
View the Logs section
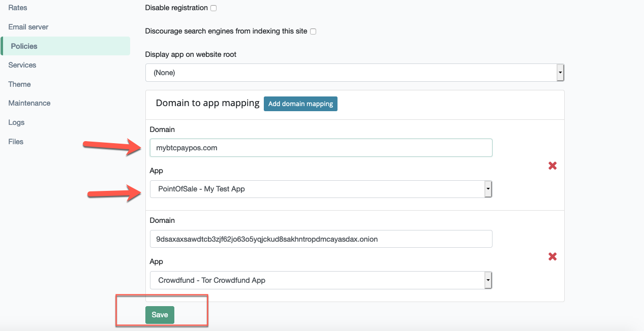click(16, 122)
